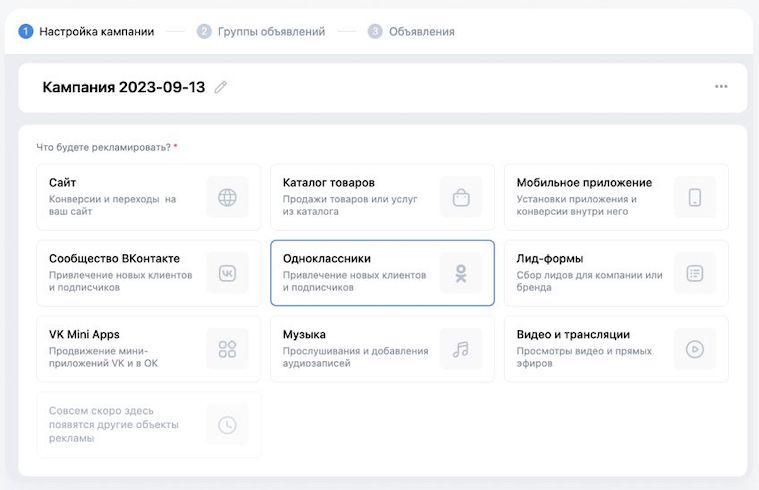The image size is (759, 490).
Task: Click the Совсем скоро здесь появятся text
Action: click(x=114, y=424)
